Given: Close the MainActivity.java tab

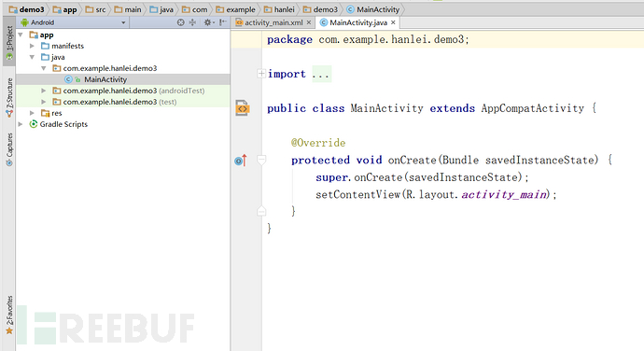Looking at the screenshot, I should pyautogui.click(x=393, y=22).
